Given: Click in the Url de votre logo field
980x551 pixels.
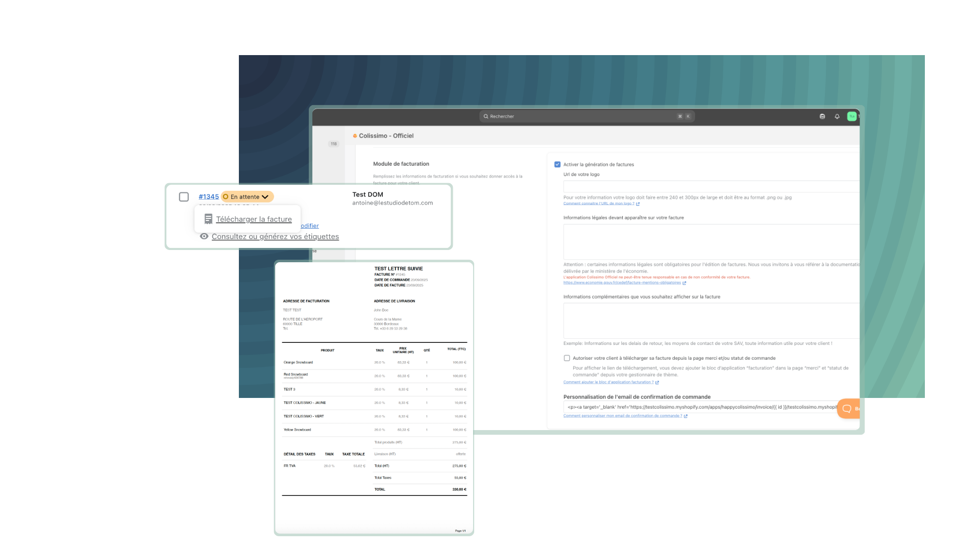Looking at the screenshot, I should [709, 186].
